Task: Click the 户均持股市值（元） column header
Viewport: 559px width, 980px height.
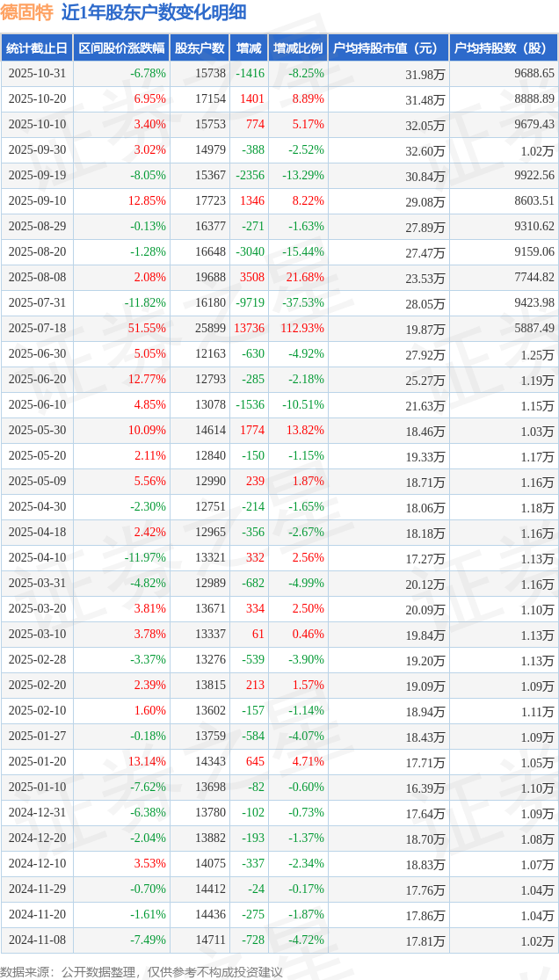Action: point(388,48)
